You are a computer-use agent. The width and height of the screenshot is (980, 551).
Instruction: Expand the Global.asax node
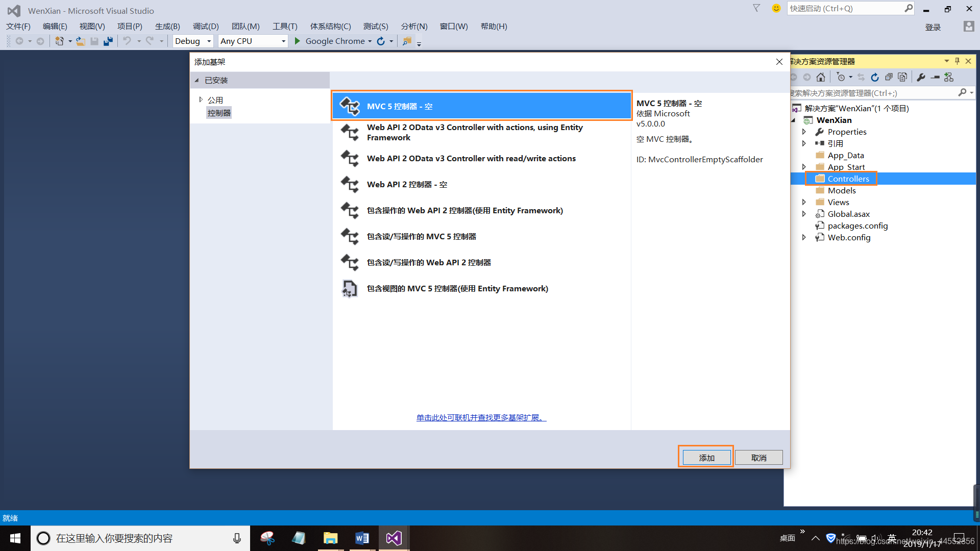click(804, 214)
